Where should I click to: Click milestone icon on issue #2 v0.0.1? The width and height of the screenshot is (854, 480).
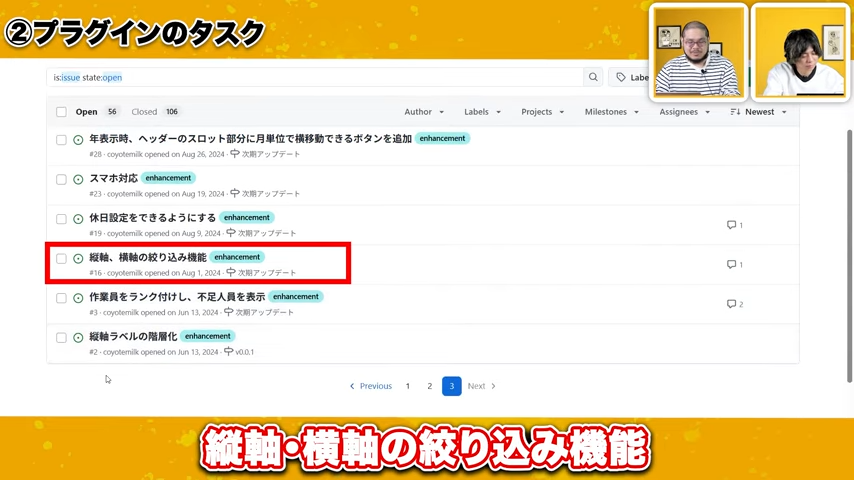click(x=229, y=351)
